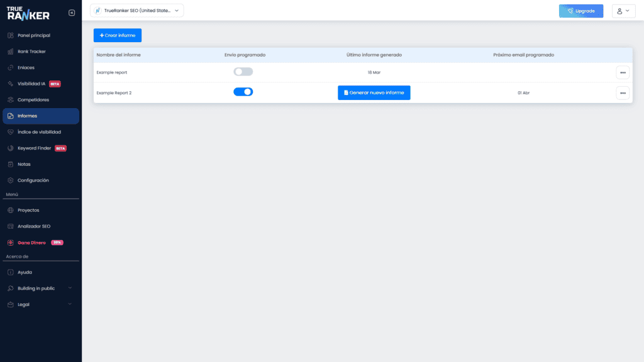Click the Rank Tracker chart icon

pos(11,52)
